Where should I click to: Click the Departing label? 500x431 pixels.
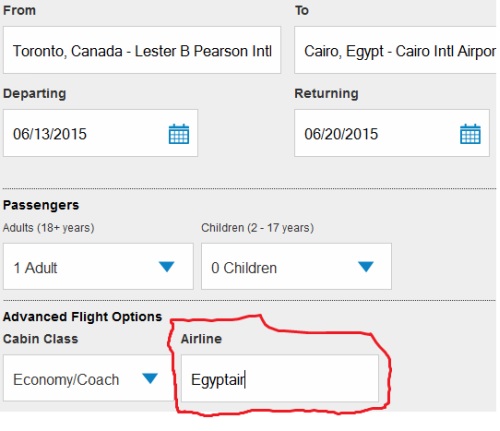coord(35,94)
